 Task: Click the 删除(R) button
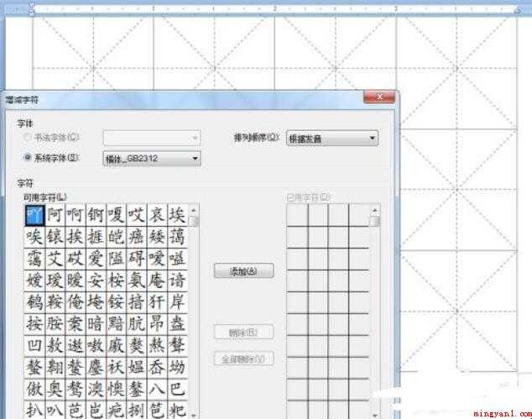tap(243, 333)
